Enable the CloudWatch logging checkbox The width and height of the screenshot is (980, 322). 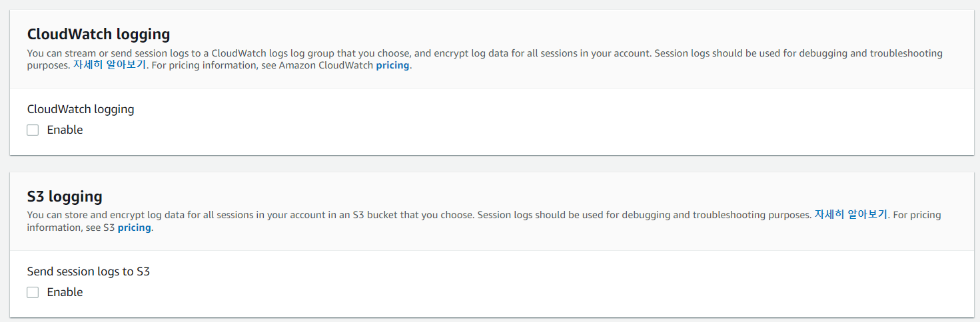coord(33,130)
